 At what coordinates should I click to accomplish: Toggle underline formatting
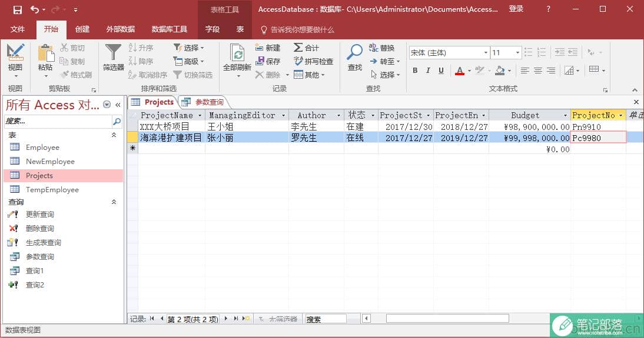pos(441,71)
